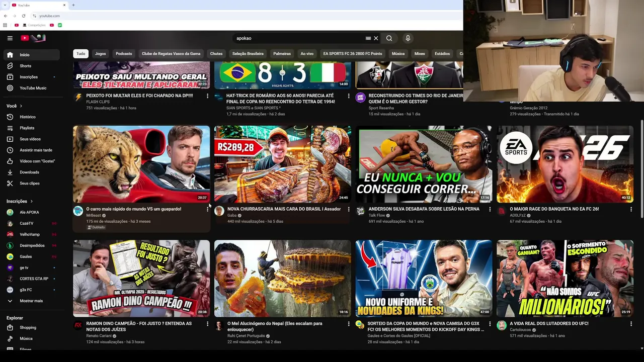This screenshot has width=644, height=362.
Task: Open title "A VIDA REAL DOS LUTADORES DO UFC!"
Action: (549, 323)
